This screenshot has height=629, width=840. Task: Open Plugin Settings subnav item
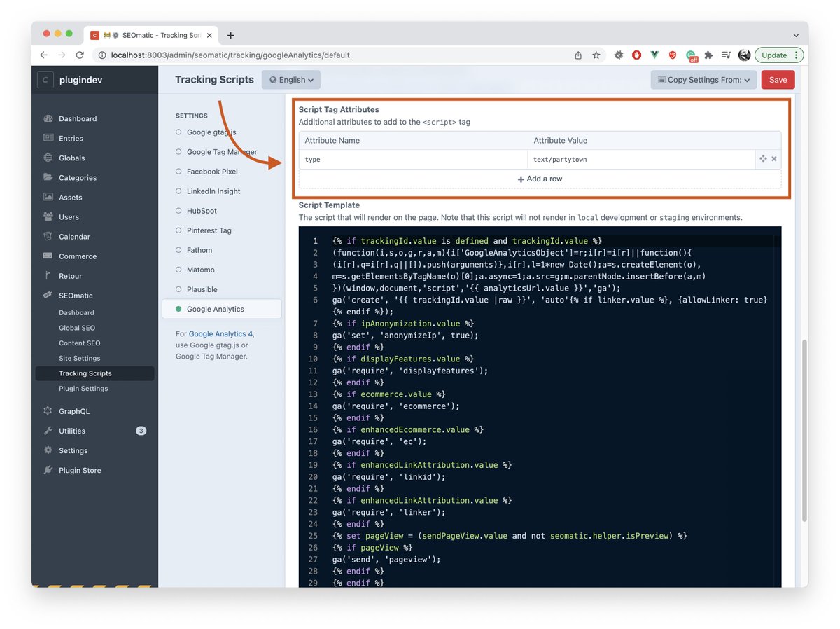83,389
